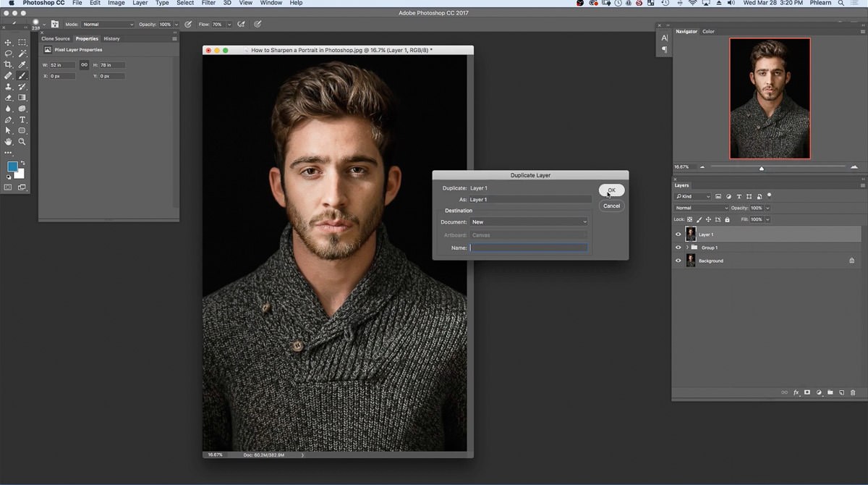The image size is (868, 485).
Task: Select the Crop tool
Action: pos(8,64)
